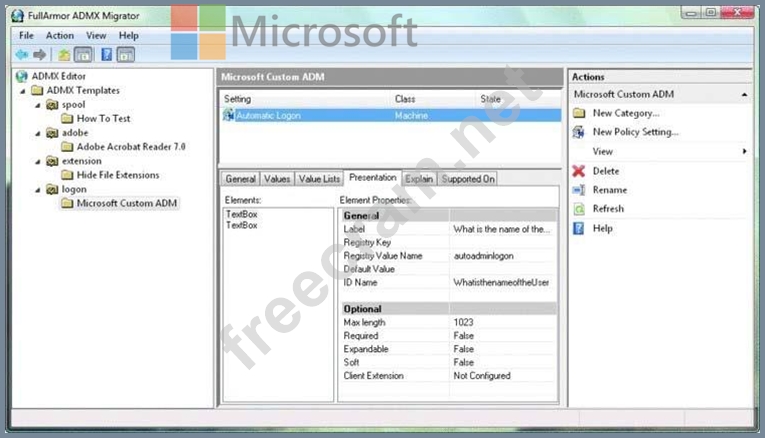The image size is (765, 438).
Task: Click the ADMX Editor root node icon
Action: pyautogui.click(x=21, y=76)
